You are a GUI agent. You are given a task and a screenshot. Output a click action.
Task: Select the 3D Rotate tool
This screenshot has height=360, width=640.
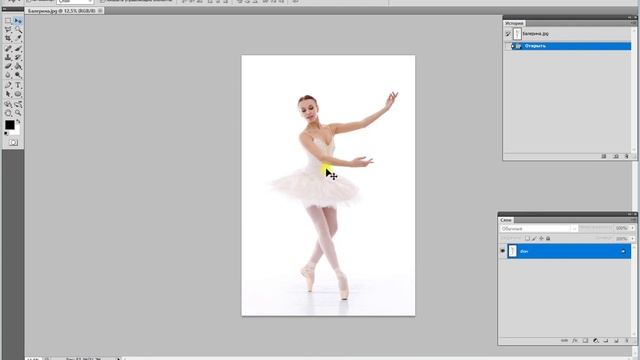click(x=8, y=104)
